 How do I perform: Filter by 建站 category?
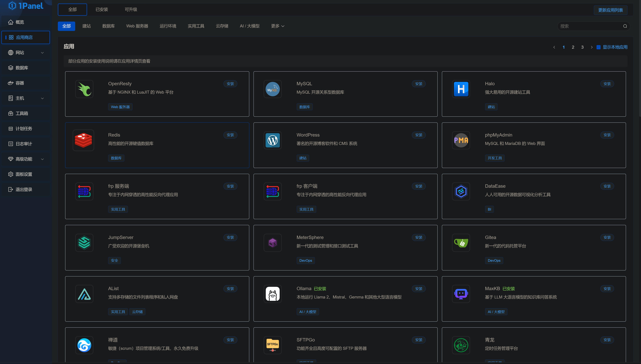(x=87, y=26)
